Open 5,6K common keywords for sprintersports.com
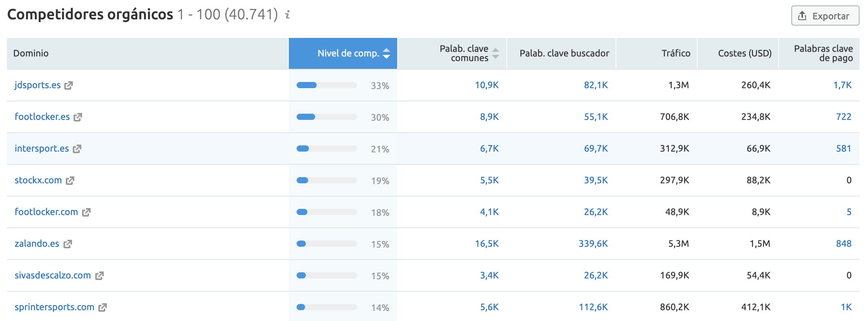This screenshot has height=321, width=868. (x=489, y=307)
